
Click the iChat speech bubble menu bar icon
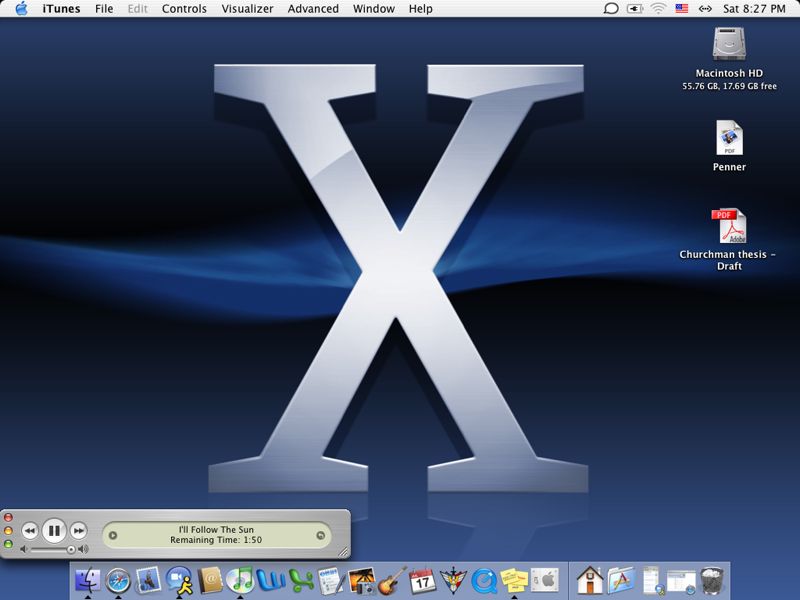[x=611, y=9]
